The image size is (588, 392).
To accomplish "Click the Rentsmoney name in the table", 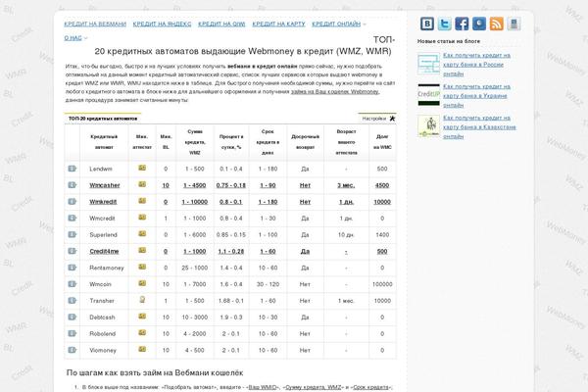I will coord(107,268).
